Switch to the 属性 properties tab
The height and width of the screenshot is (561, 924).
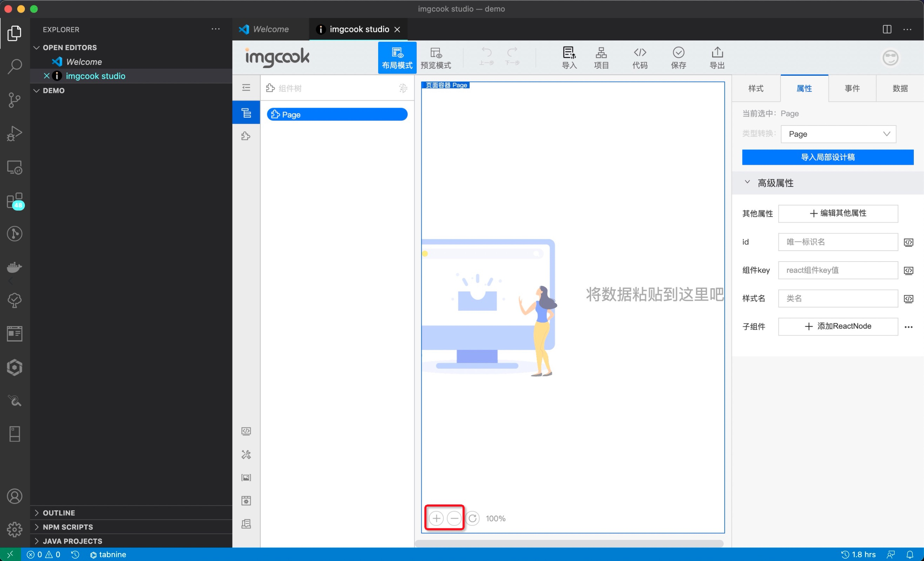[804, 88]
